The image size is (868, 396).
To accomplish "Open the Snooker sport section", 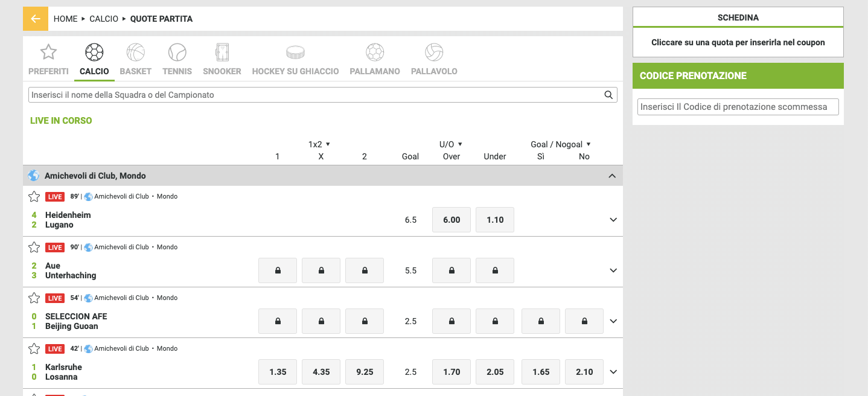I will click(x=222, y=52).
